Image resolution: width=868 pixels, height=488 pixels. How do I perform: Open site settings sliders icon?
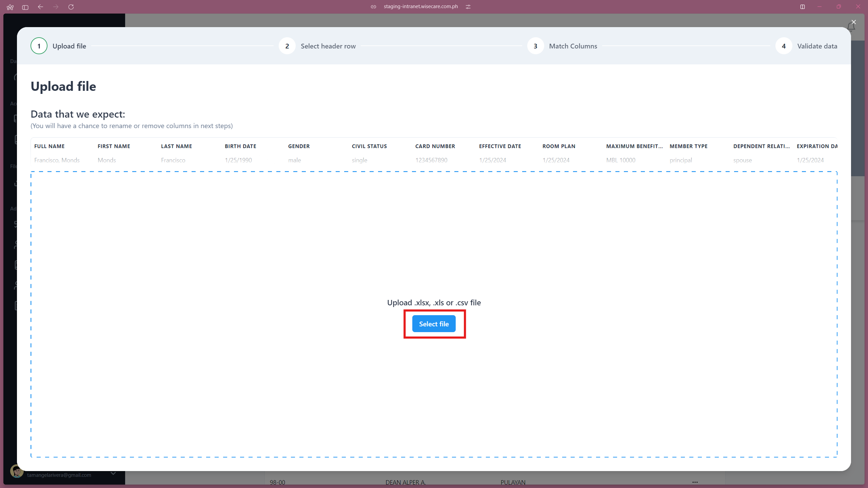click(468, 7)
